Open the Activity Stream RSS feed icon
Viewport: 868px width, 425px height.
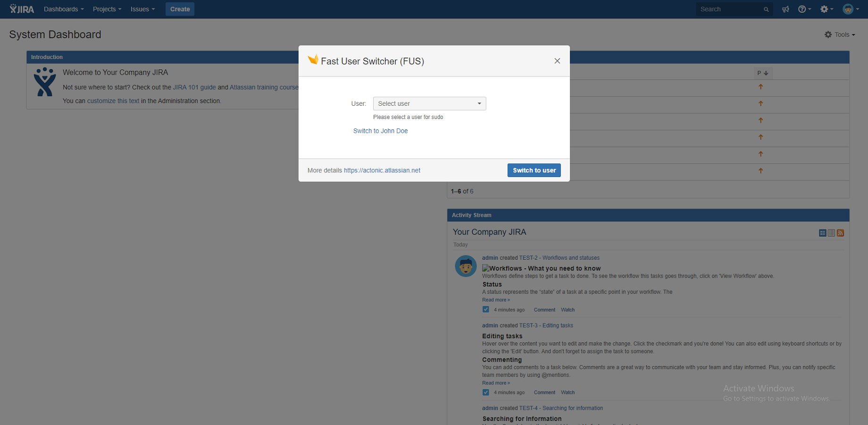pyautogui.click(x=840, y=233)
